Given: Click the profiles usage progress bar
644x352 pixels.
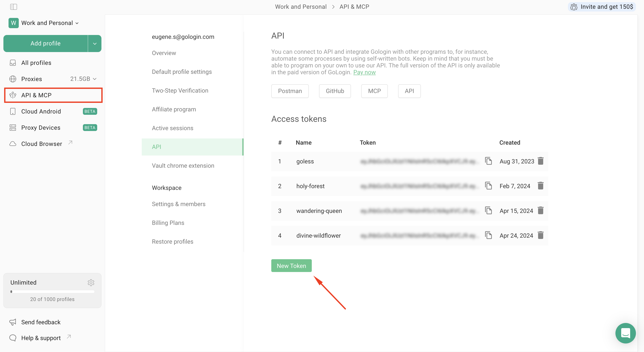Looking at the screenshot, I should point(52,292).
